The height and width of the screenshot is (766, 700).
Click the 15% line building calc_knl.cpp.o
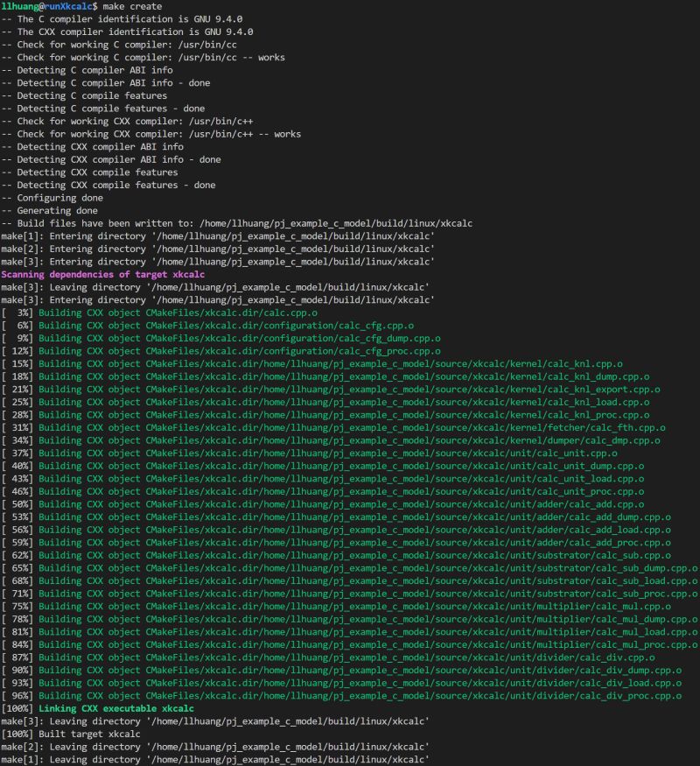pyautogui.click(x=311, y=364)
